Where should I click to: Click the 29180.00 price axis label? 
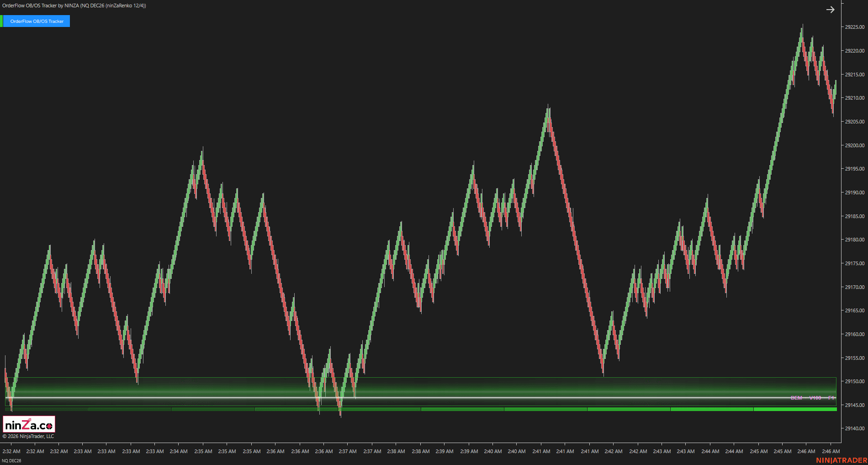point(854,240)
